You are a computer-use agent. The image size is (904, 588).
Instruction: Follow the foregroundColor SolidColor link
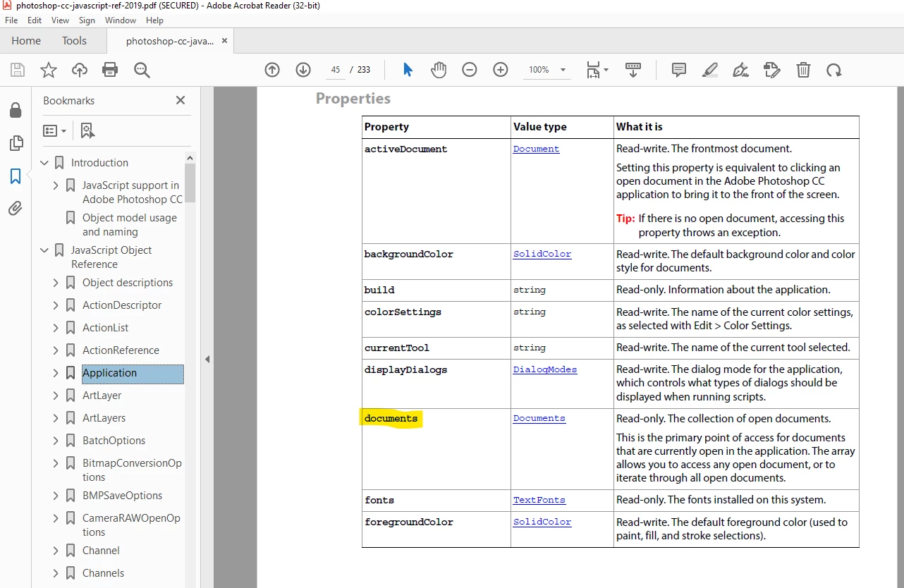click(542, 522)
